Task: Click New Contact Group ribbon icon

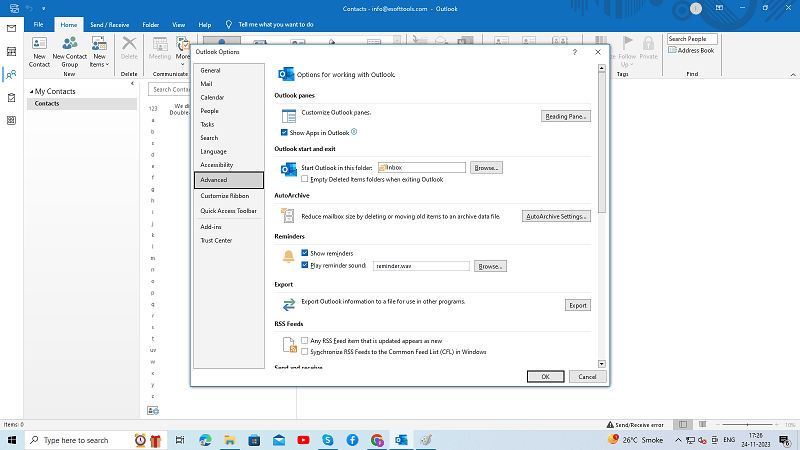Action: 70,52
